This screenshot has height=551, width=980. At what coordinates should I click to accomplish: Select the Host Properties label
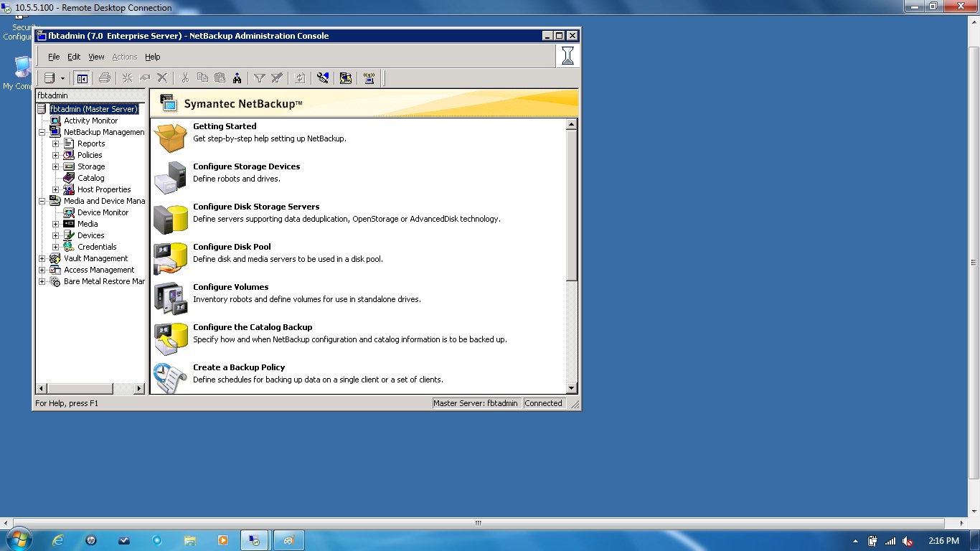click(x=104, y=189)
